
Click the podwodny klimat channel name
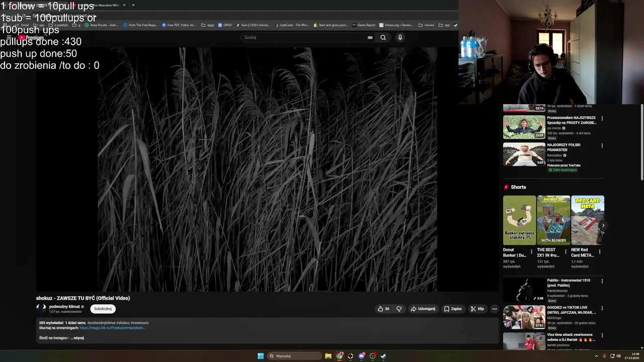64,307
